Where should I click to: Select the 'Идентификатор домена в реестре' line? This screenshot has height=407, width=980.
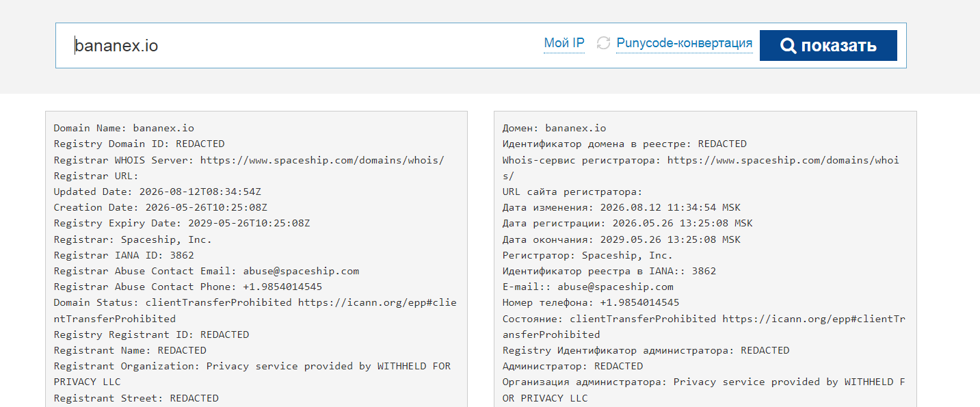pos(624,144)
